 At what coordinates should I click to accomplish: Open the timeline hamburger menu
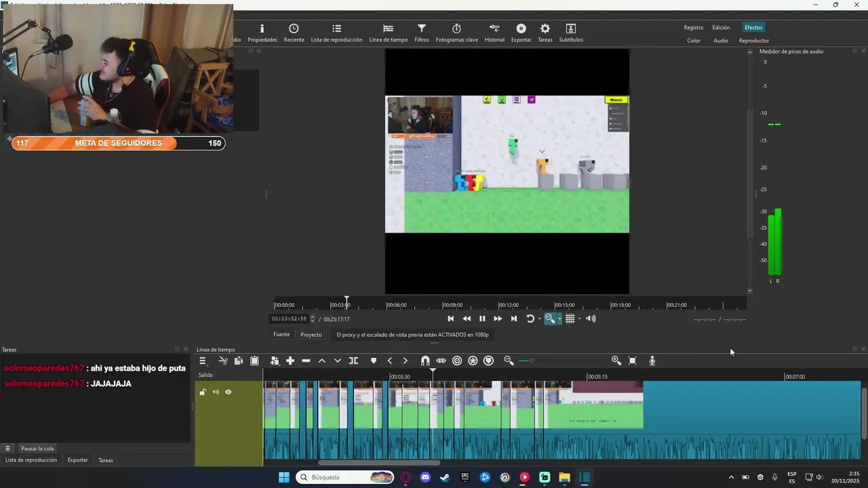coord(202,361)
